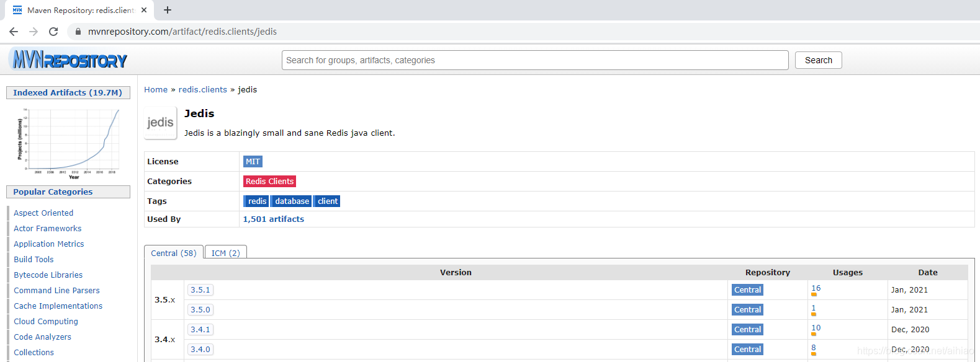Open Home breadcrumb link
Viewport: 980px width, 362px height.
pyautogui.click(x=156, y=89)
